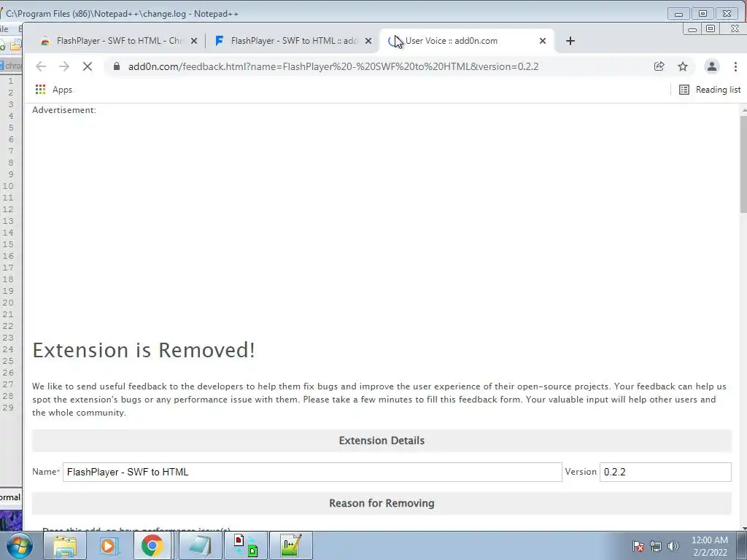Open network status in system tray
The image size is (747, 560).
tap(656, 546)
